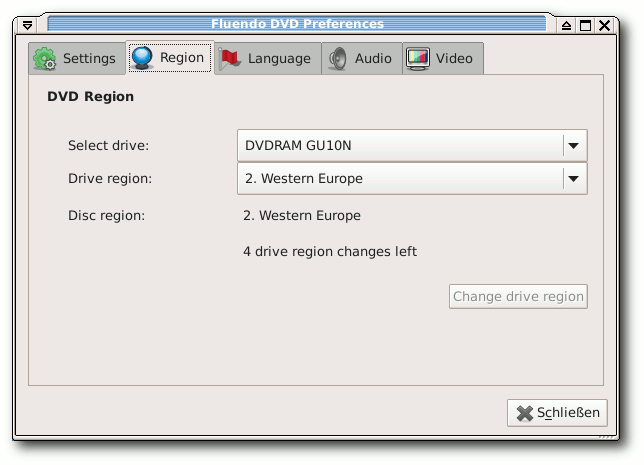644x465 pixels.
Task: Click the Schließen button
Action: pos(557,413)
